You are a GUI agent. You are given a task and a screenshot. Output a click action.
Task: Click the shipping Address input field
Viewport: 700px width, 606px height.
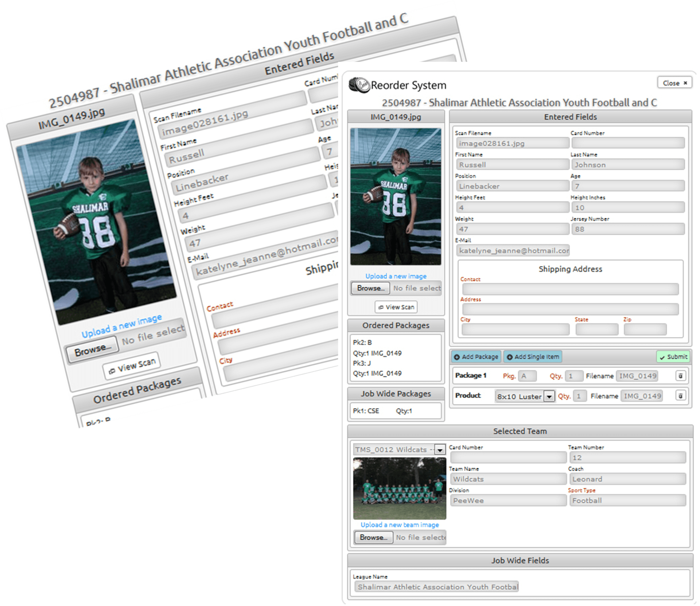coord(570,309)
